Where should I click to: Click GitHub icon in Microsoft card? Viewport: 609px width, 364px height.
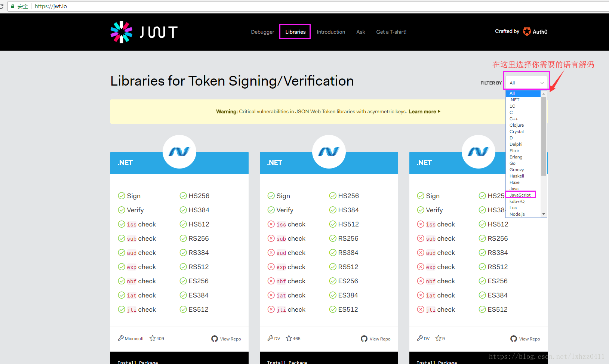[x=215, y=339]
